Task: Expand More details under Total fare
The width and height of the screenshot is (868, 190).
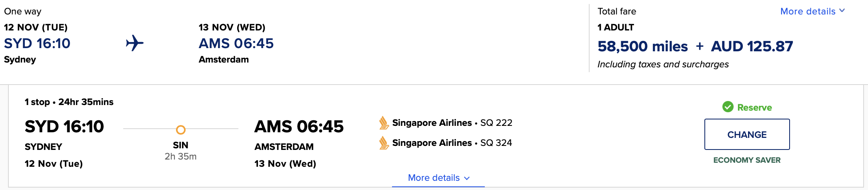Action: click(x=812, y=11)
